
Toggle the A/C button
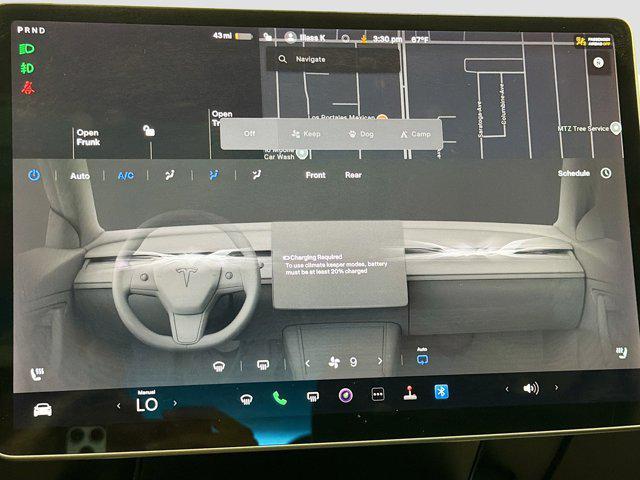click(x=125, y=176)
